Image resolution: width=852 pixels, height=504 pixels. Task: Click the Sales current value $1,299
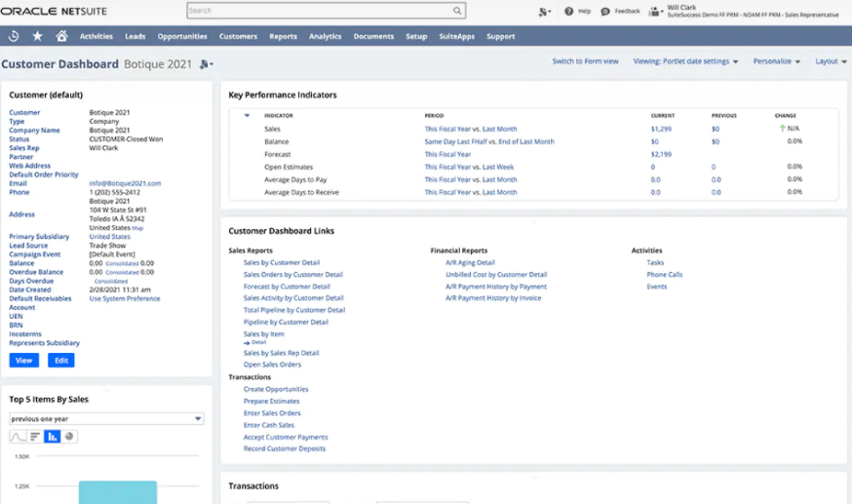tap(661, 129)
